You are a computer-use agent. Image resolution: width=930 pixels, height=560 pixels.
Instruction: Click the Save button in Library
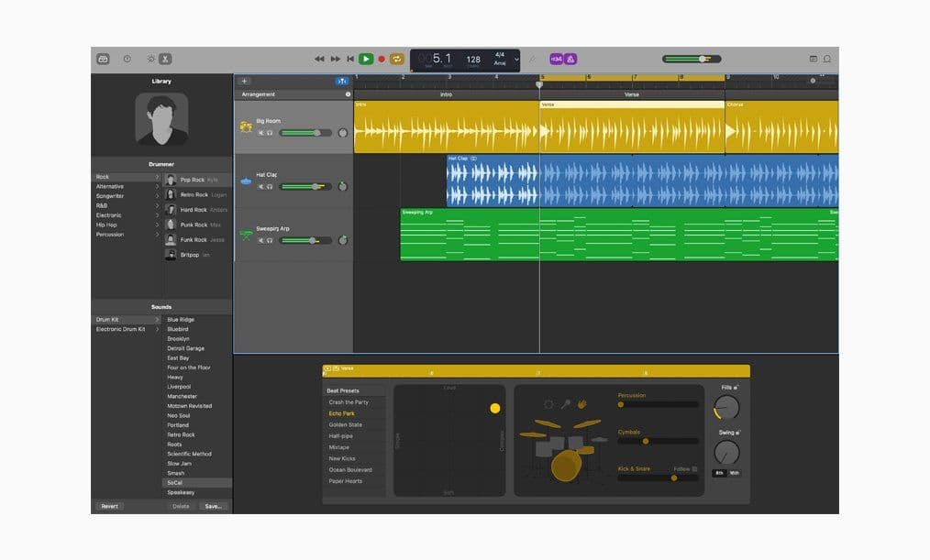point(213,507)
